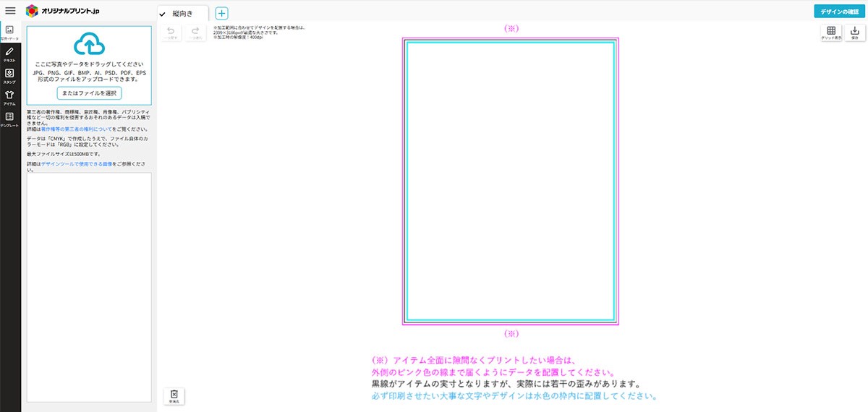Click the オリジナルプリント.jp logo
Screen dimensions: 868x412
pyautogui.click(x=61, y=12)
